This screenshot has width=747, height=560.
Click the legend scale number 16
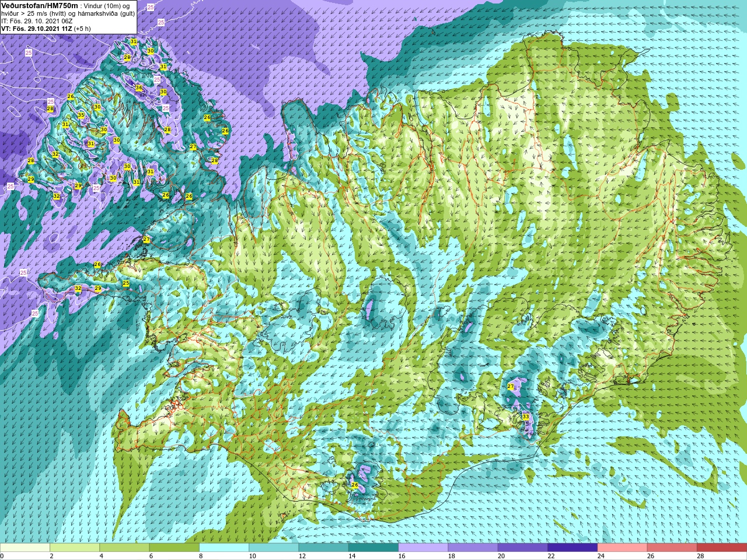402,556
